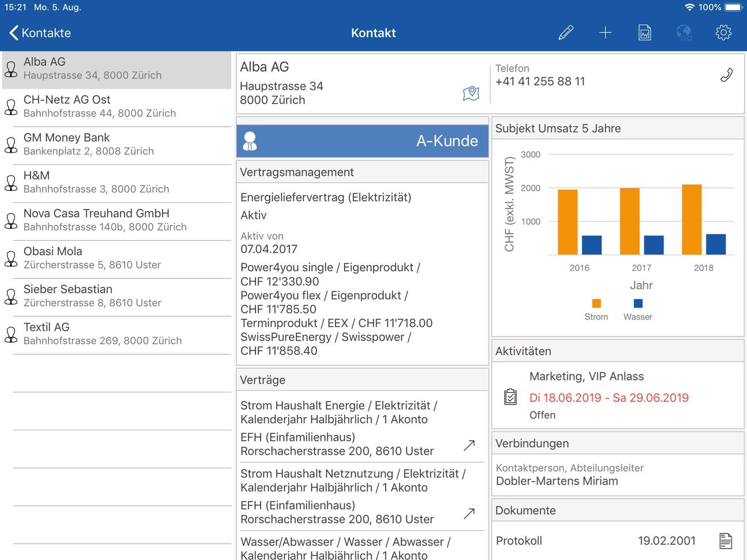Select Nova Casa Treuhand GmbH contact
Screen dimensions: 747x560
pos(116,221)
